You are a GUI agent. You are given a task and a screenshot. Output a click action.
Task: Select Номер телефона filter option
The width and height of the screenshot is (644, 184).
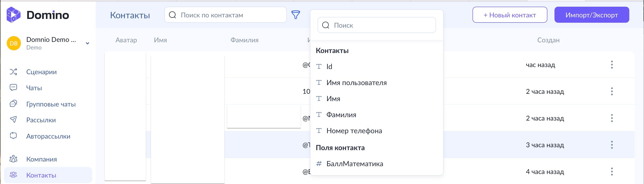click(354, 131)
